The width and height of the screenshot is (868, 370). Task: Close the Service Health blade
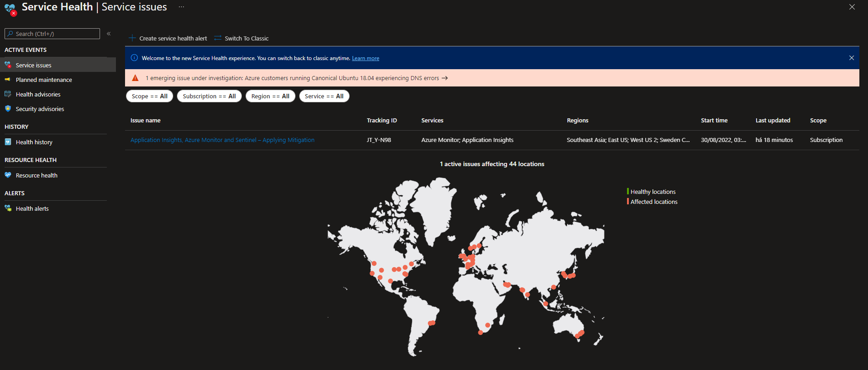[x=852, y=7]
